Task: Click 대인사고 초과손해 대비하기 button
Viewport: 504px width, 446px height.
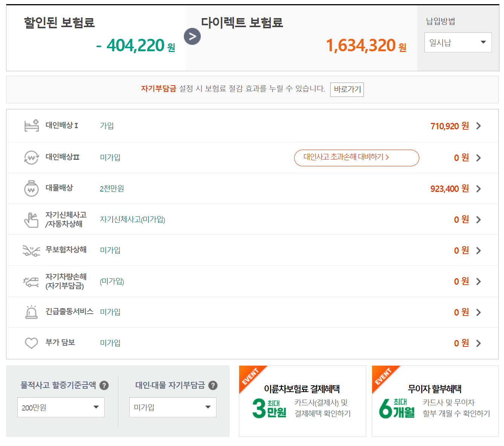Action: click(356, 158)
